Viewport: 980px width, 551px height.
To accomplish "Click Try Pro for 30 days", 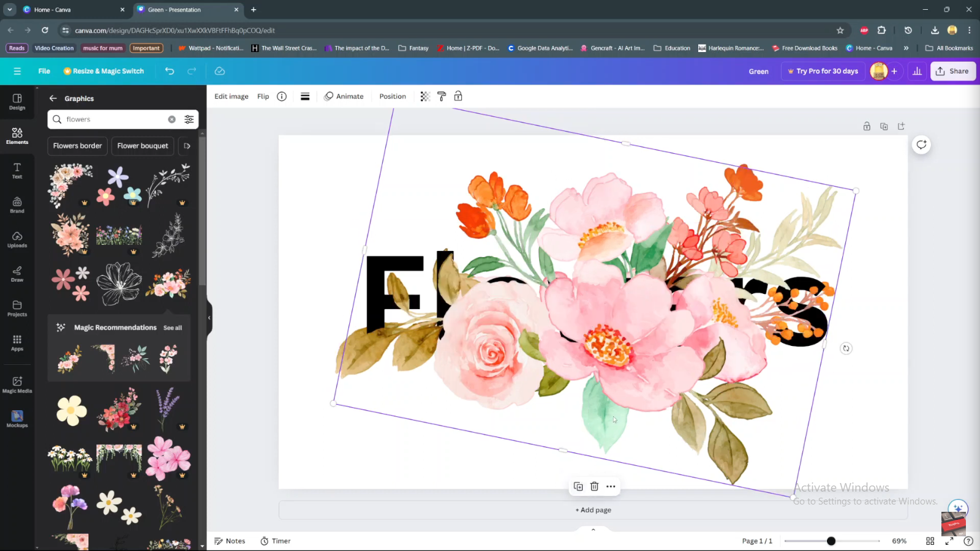I will pyautogui.click(x=823, y=71).
